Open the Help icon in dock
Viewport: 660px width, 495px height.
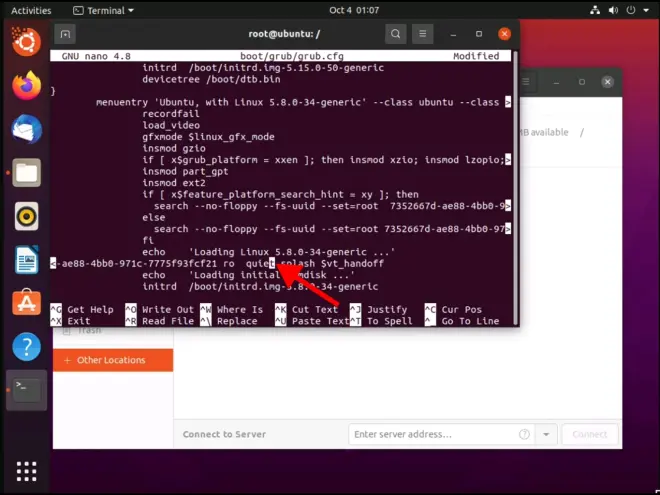point(26,347)
